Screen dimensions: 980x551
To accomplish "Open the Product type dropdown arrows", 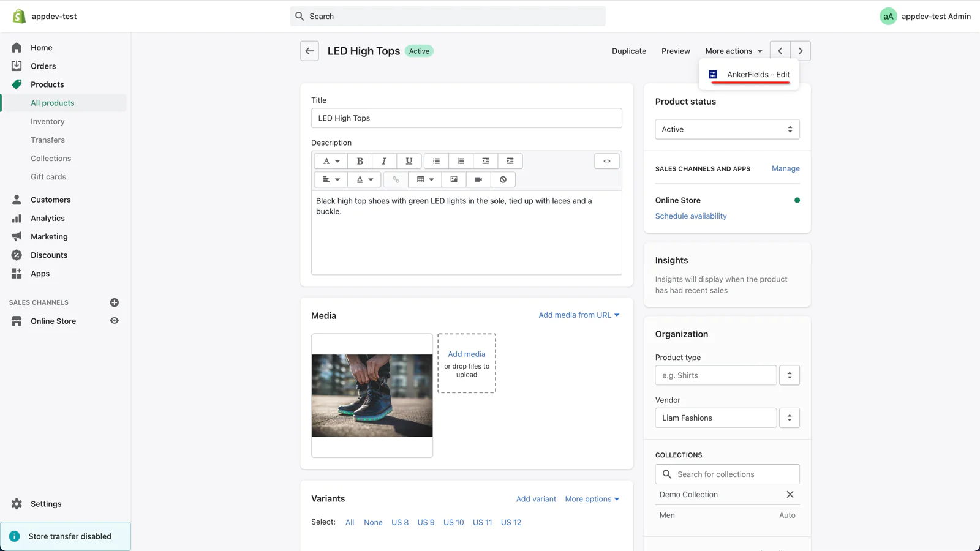I will point(790,375).
